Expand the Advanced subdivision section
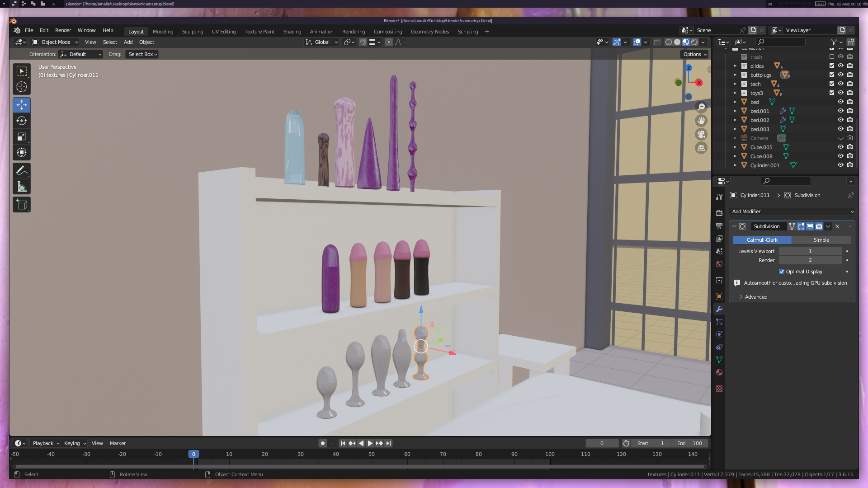This screenshot has height=488, width=868. [755, 297]
